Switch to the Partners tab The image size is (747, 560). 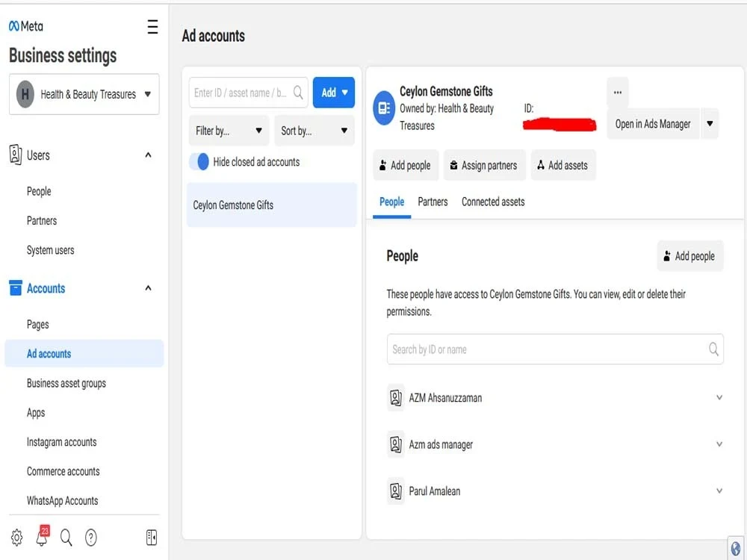[433, 202]
